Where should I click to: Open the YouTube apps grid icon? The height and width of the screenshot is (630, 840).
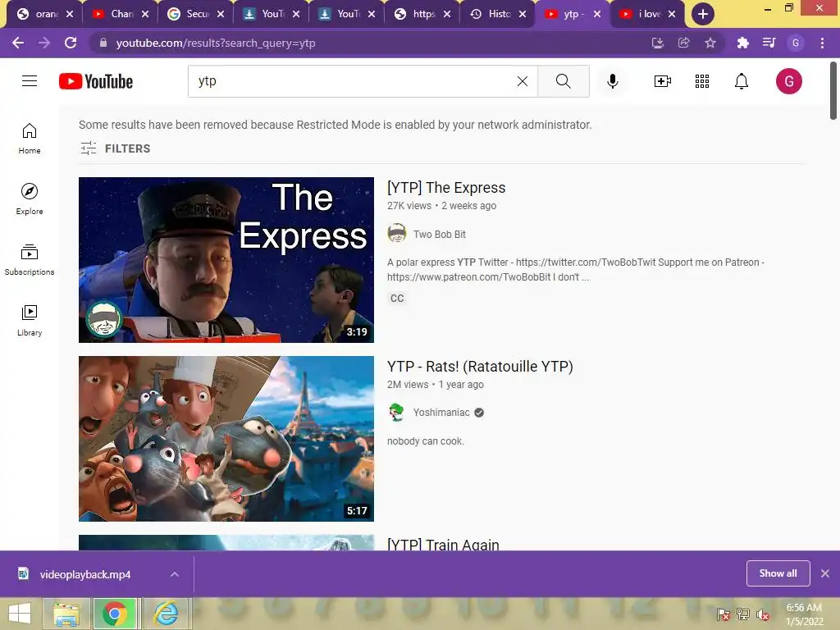pyautogui.click(x=702, y=81)
